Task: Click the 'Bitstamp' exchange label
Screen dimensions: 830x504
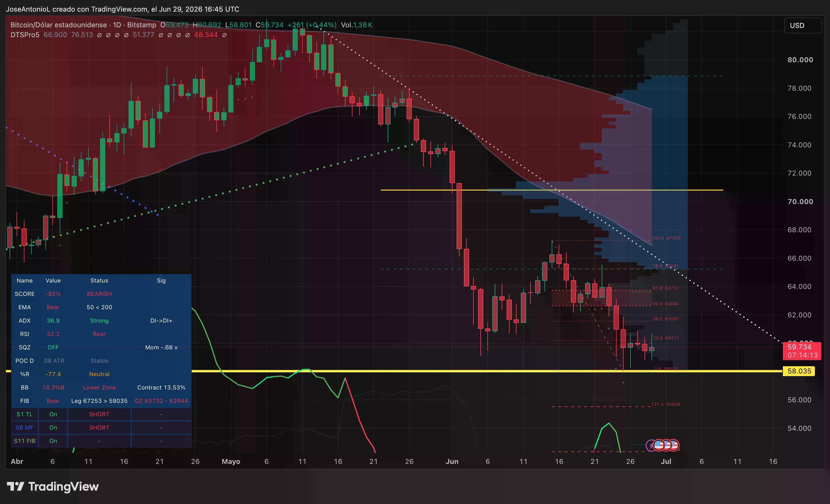Action: tap(141, 25)
